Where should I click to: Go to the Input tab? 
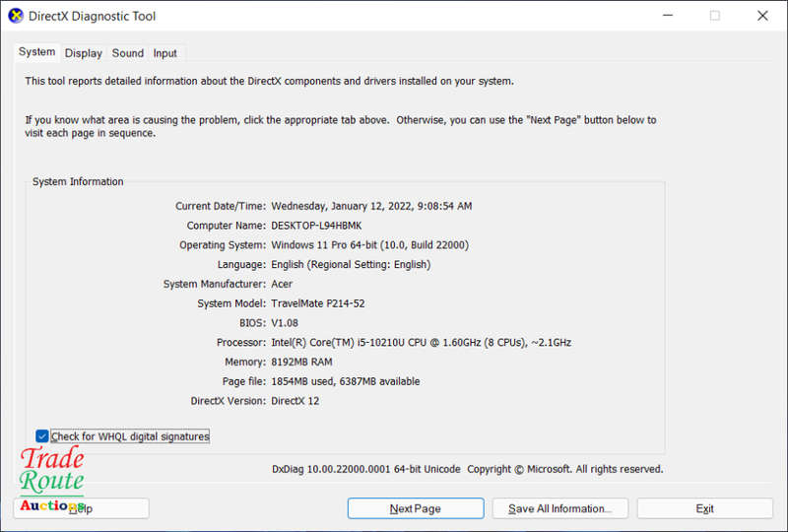coord(164,53)
